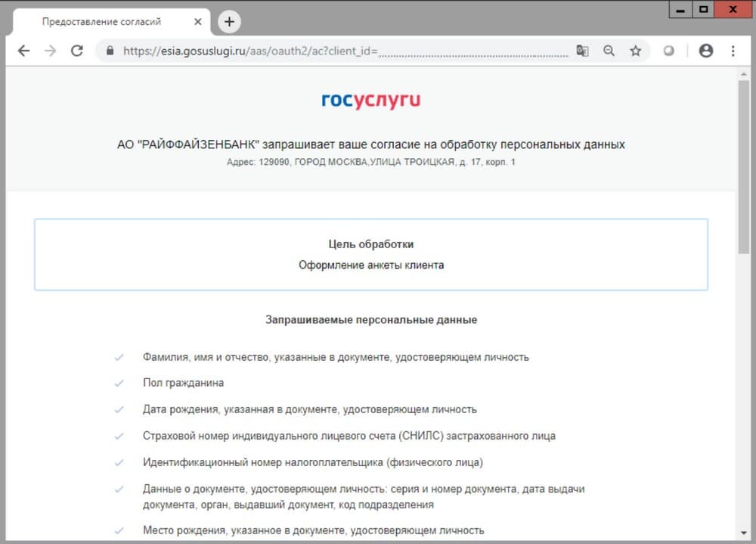Click the Фамилия, имя и отчество item
This screenshot has width=756, height=544.
[336, 357]
